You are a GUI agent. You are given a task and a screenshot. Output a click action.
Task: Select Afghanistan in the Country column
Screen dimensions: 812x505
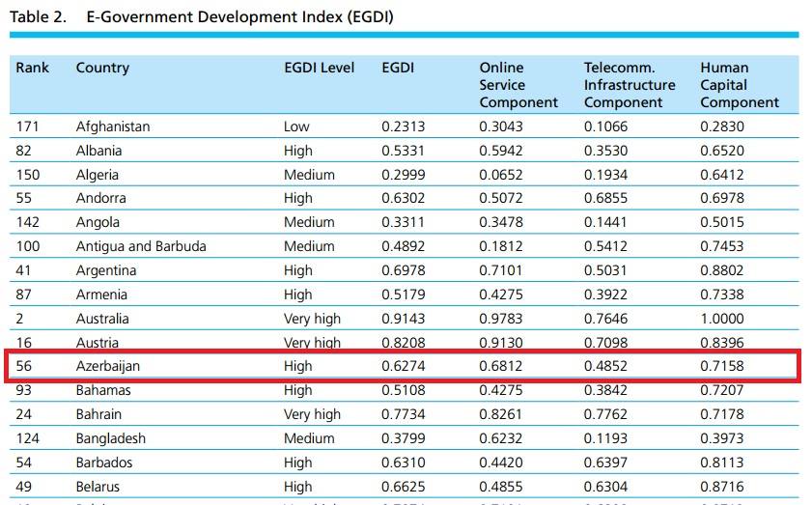click(x=113, y=126)
